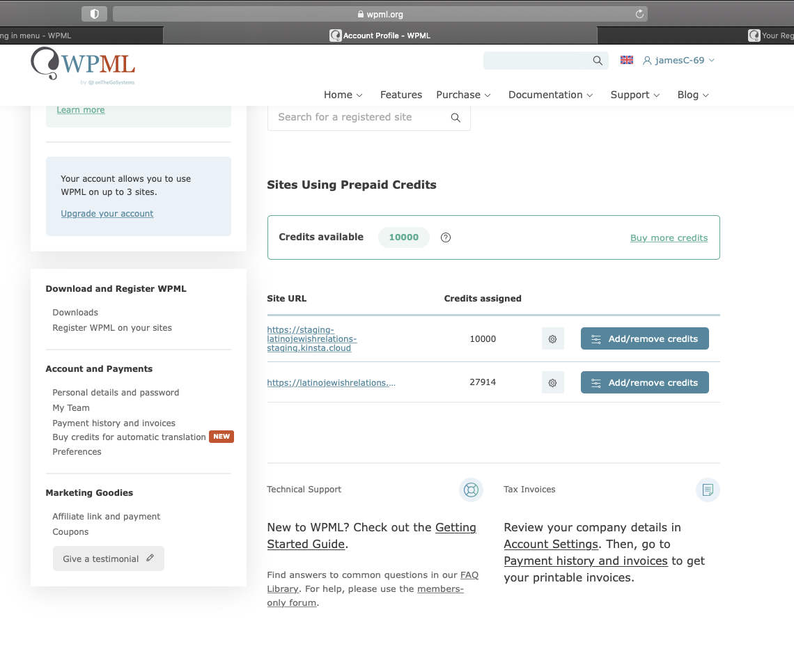Click the Give a testimonial button
This screenshot has width=794, height=672.
pyautogui.click(x=108, y=558)
